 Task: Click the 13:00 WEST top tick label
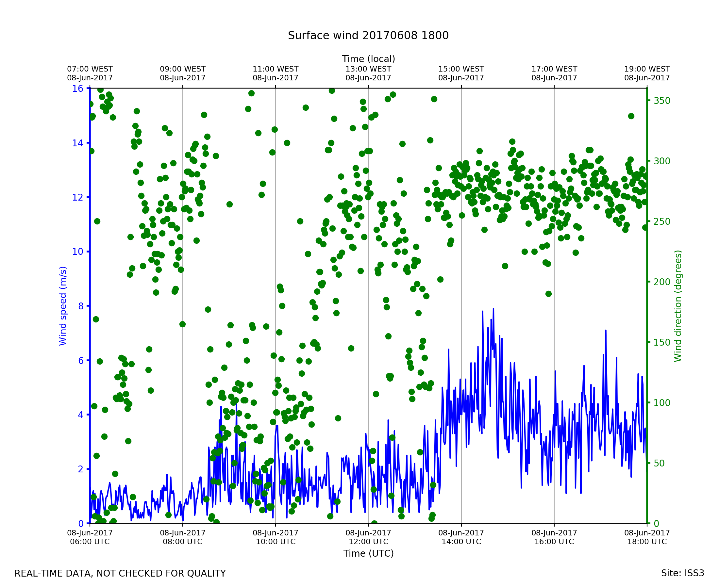pyautogui.click(x=368, y=73)
